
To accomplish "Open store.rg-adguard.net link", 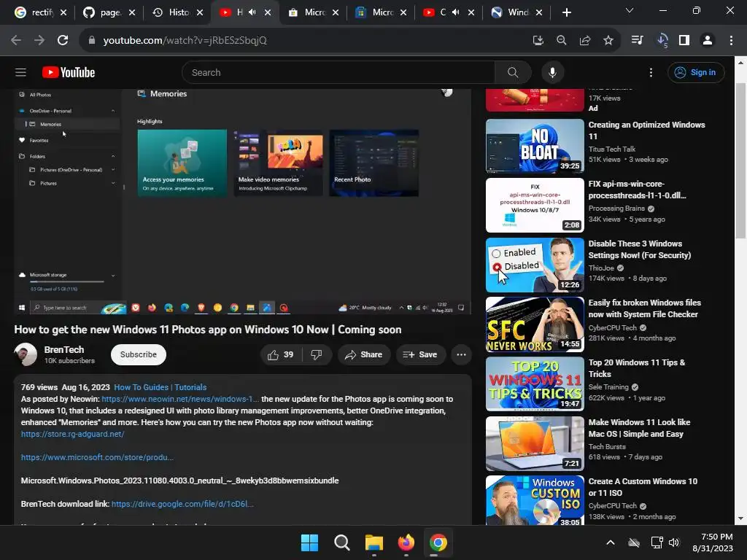I will coord(72,434).
